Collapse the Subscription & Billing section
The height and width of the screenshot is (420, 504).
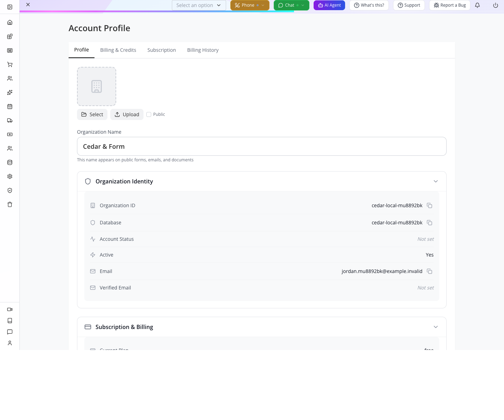[x=436, y=327]
